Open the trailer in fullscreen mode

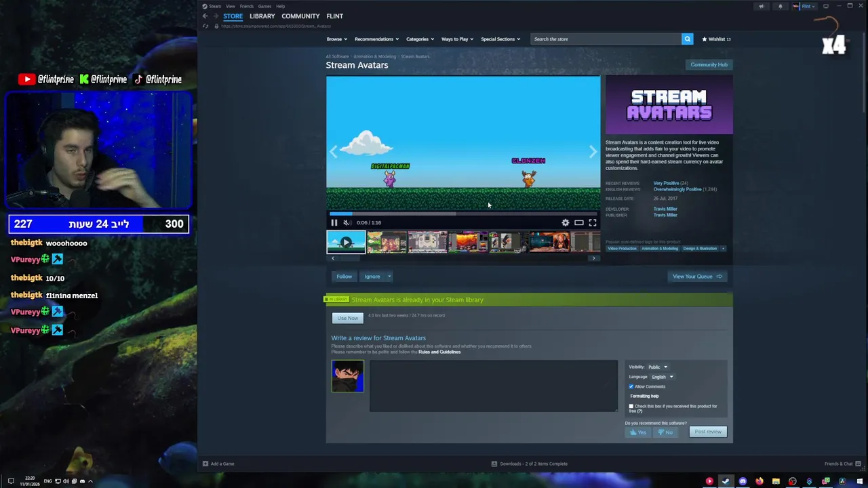593,222
